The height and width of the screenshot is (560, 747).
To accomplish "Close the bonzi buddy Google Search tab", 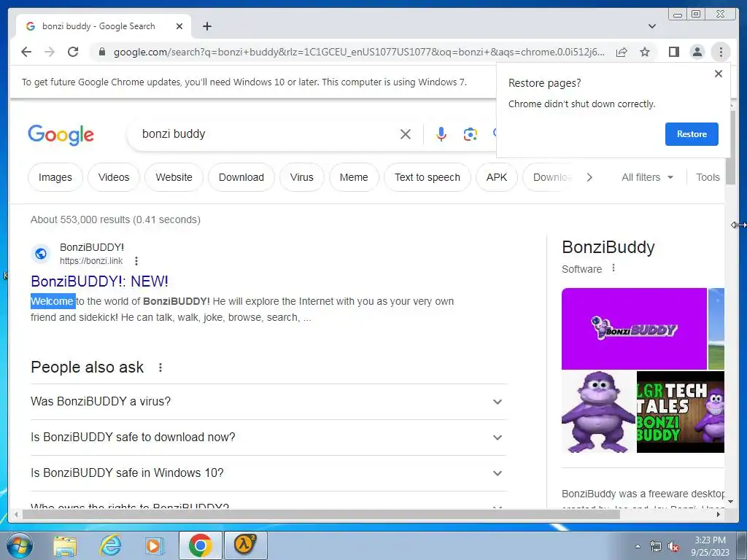I will 179,26.
